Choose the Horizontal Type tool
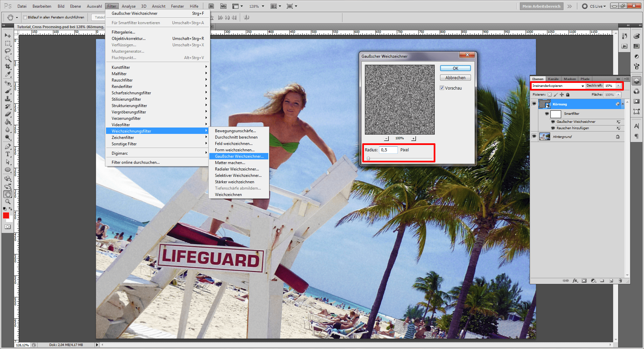 pyautogui.click(x=8, y=154)
